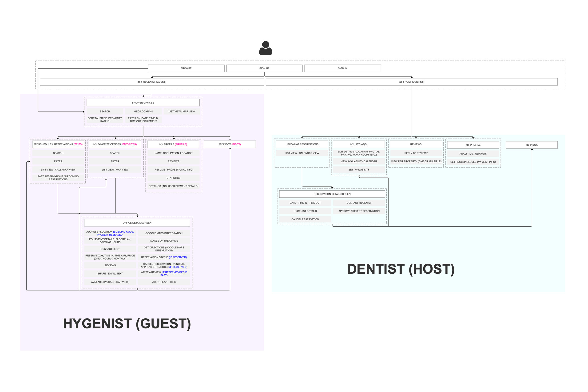The image size is (588, 392).
Task: Select APPROVE / REJECT RESERVATION box
Action: 359,211
